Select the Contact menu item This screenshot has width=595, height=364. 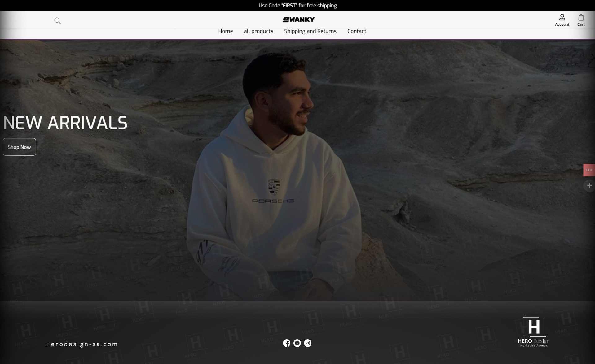(x=357, y=31)
